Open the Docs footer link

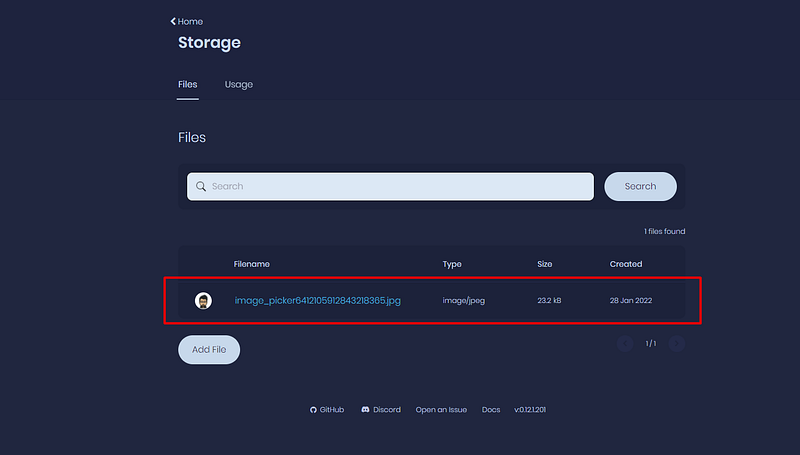pyautogui.click(x=491, y=410)
